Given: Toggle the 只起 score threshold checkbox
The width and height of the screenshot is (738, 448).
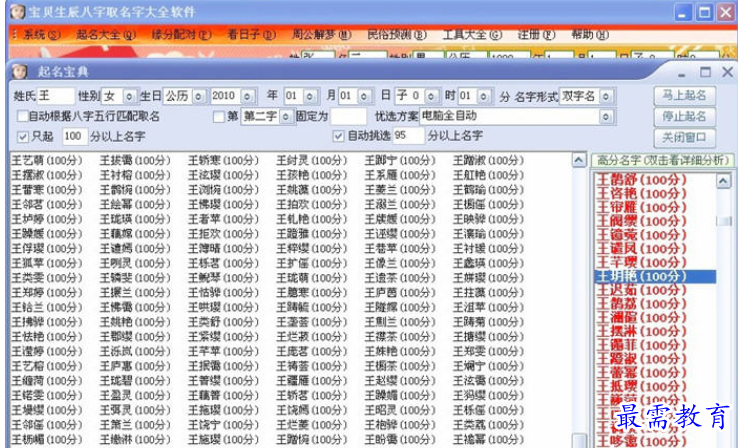Looking at the screenshot, I should pos(23,137).
